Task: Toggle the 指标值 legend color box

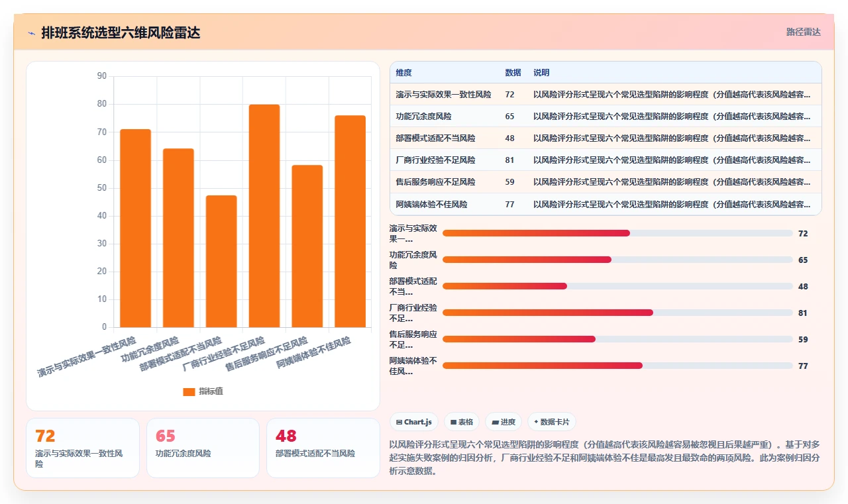Action: pyautogui.click(x=189, y=391)
